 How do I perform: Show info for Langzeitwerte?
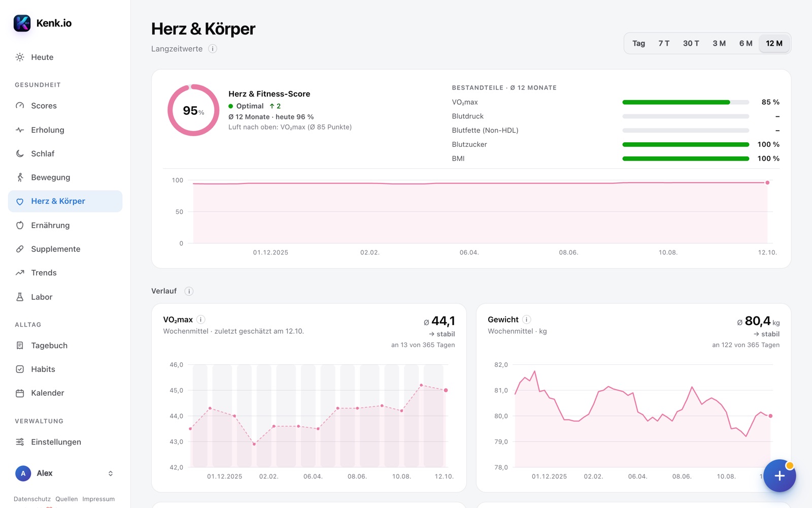coord(213,49)
